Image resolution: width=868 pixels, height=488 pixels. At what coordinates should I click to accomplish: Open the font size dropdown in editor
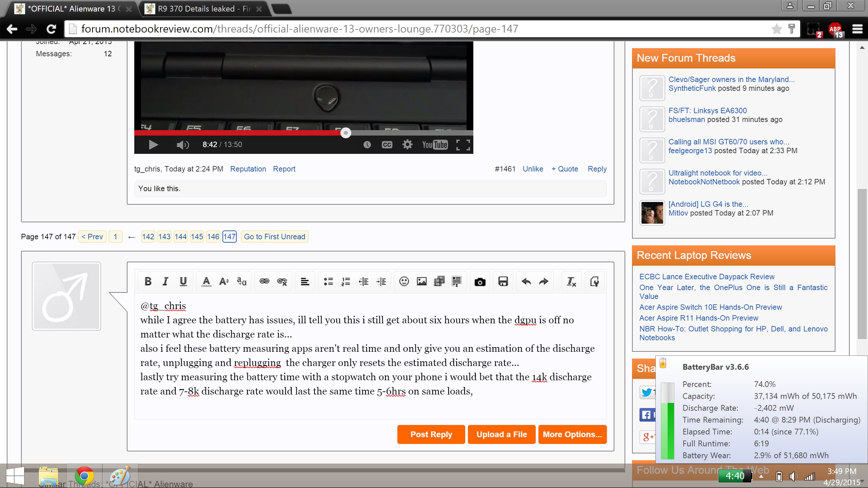224,281
